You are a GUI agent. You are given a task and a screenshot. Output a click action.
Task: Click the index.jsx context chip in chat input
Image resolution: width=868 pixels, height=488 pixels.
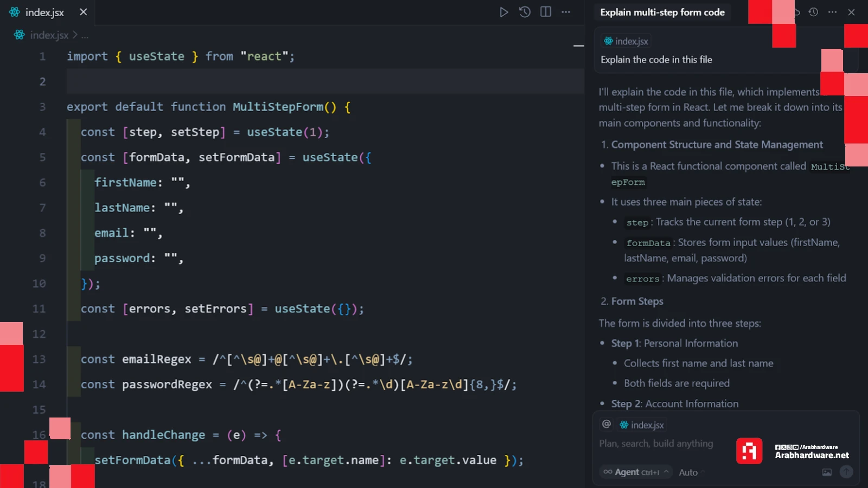click(x=642, y=425)
